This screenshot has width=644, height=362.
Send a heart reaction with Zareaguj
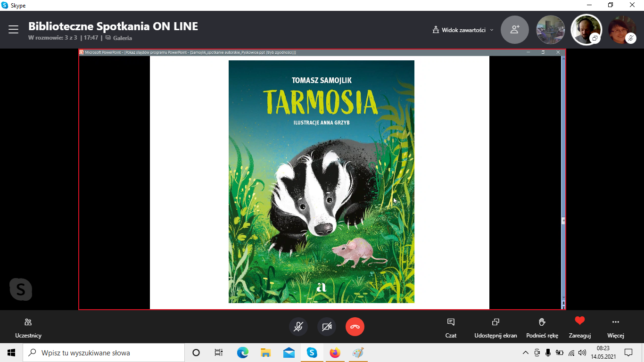[x=579, y=327]
